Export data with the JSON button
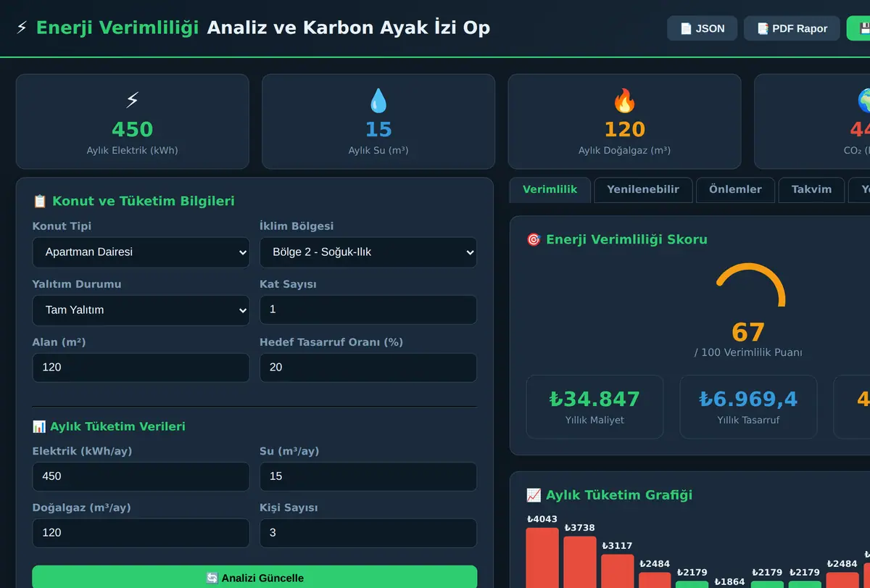870x588 pixels. [x=703, y=28]
